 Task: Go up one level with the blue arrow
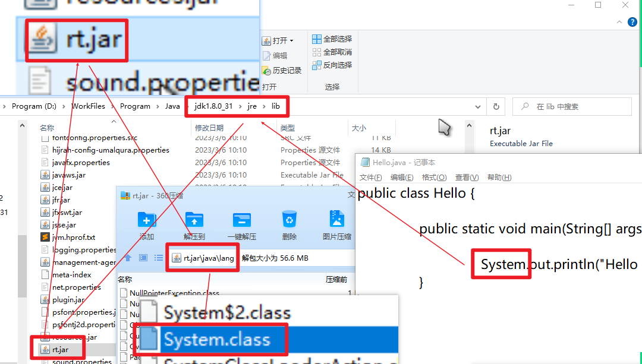[128, 258]
